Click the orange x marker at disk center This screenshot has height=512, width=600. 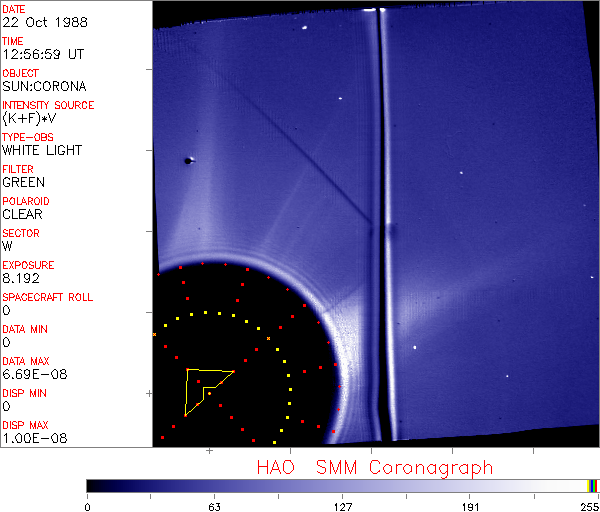point(269,339)
